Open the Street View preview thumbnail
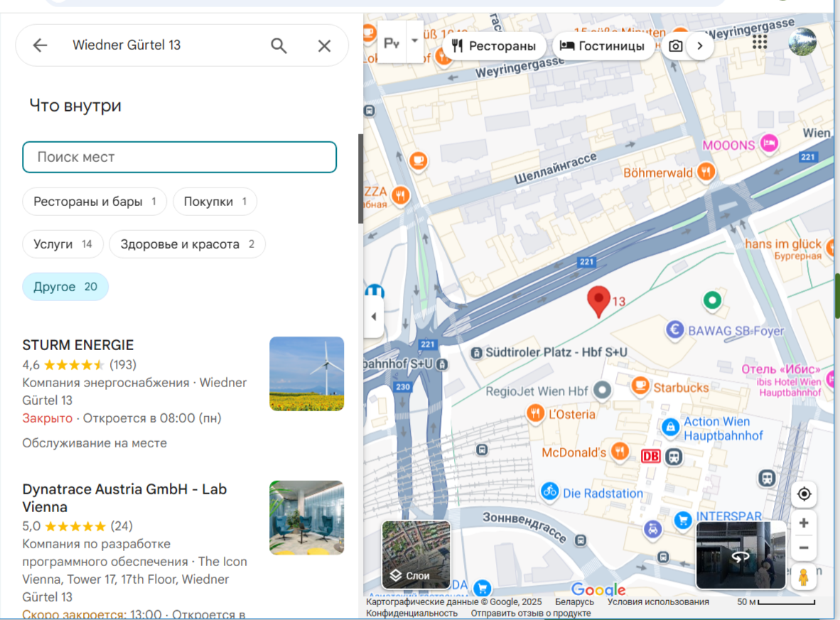Screen dimensions: 840x620 (741, 555)
